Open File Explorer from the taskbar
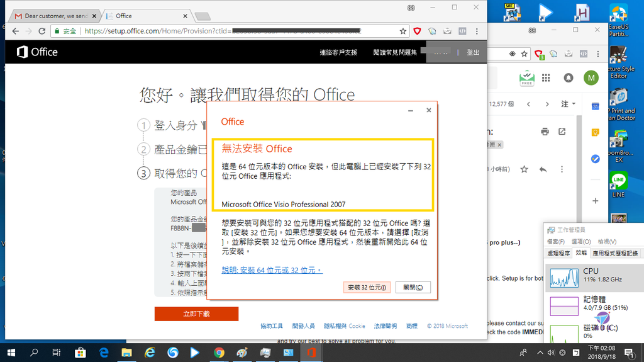Image resolution: width=644 pixels, height=362 pixels. 126,353
